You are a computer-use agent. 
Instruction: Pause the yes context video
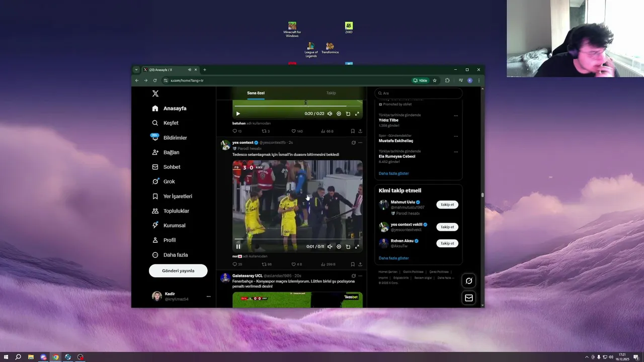pyautogui.click(x=238, y=246)
